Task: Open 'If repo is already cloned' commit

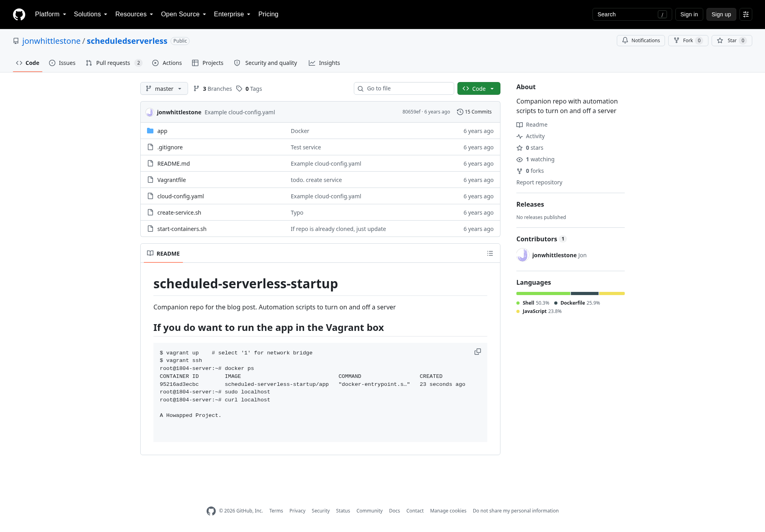Action: pyautogui.click(x=338, y=229)
